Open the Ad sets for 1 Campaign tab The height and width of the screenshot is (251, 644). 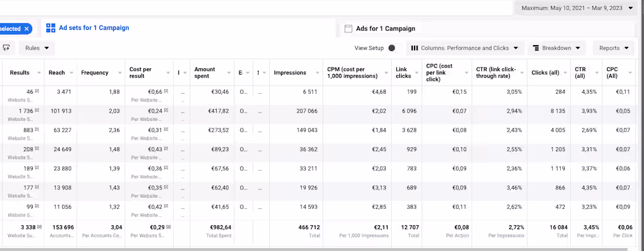(x=94, y=28)
